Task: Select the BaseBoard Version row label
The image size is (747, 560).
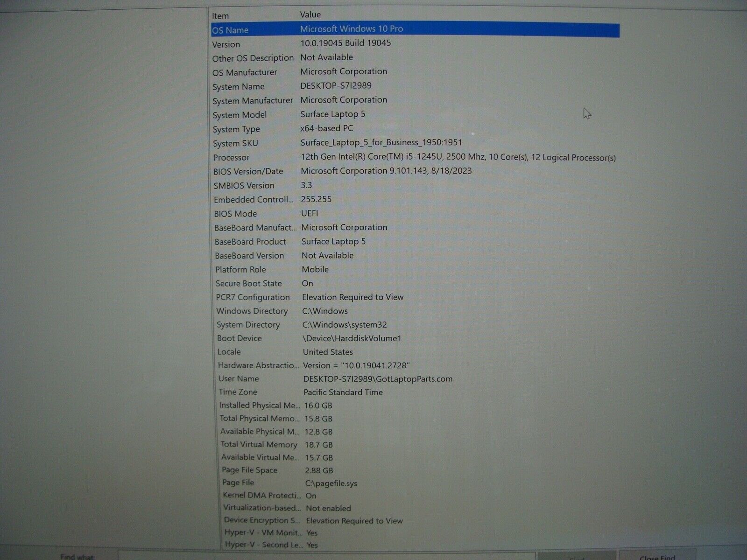Action: click(249, 256)
